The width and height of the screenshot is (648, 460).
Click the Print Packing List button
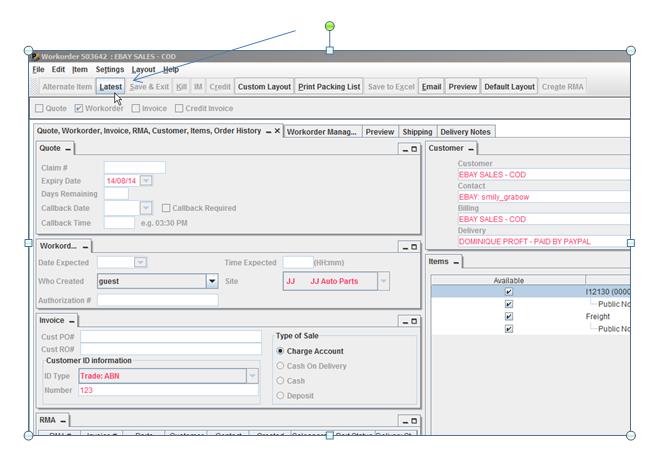pos(329,87)
